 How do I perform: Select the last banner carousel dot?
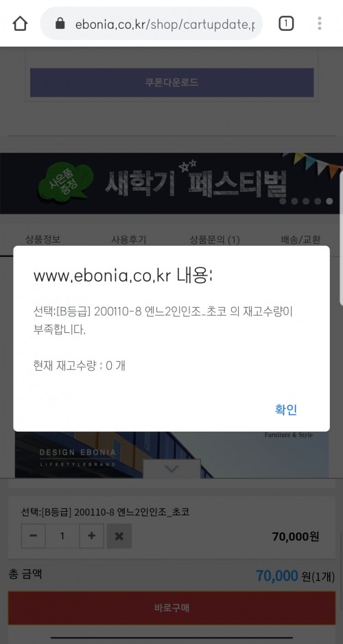pyautogui.click(x=329, y=201)
